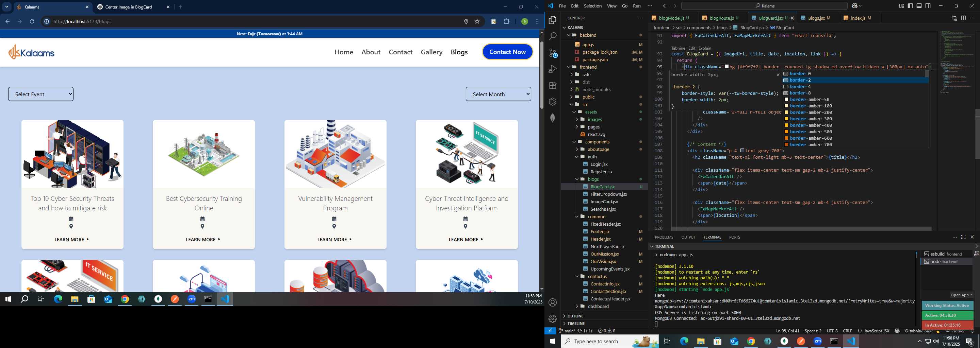Open the editor More Actions ellipsis
This screenshot has width=980, height=348.
973,18
